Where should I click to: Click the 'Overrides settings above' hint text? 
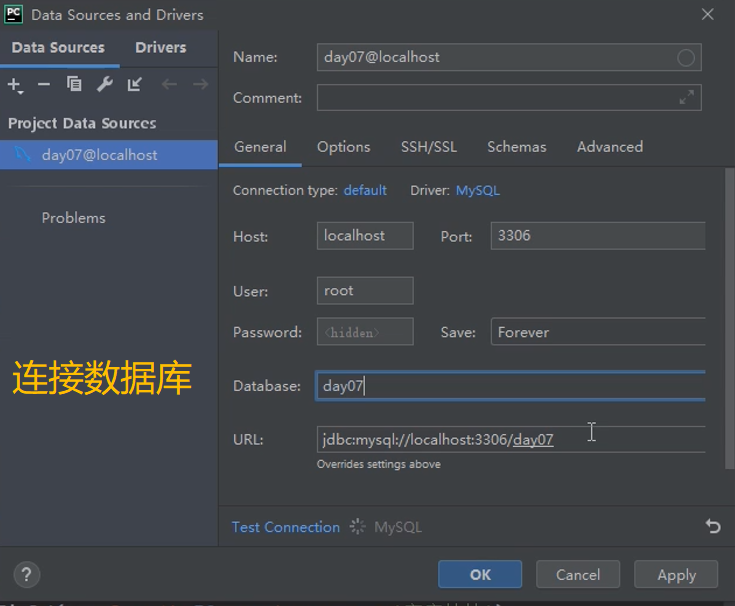379,464
